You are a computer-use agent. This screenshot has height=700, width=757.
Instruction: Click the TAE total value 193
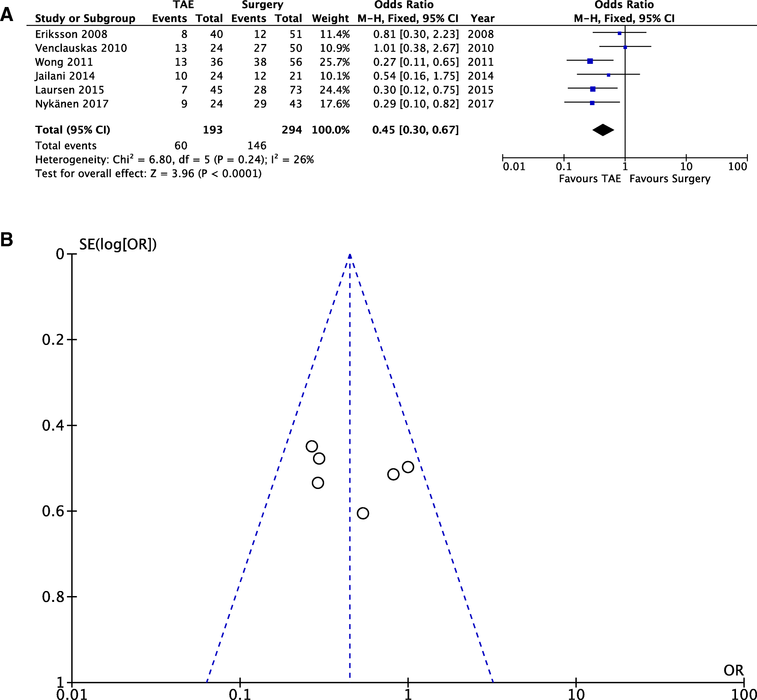pos(213,130)
